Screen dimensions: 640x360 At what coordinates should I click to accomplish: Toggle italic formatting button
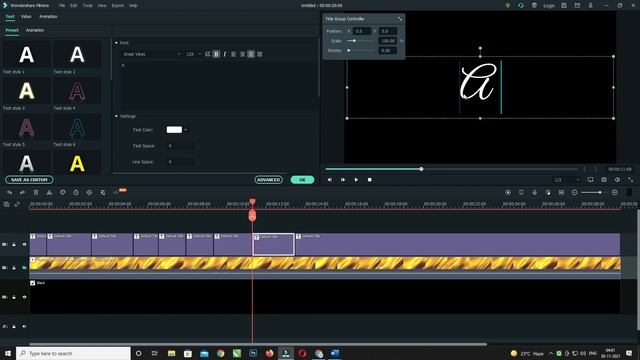tap(225, 54)
